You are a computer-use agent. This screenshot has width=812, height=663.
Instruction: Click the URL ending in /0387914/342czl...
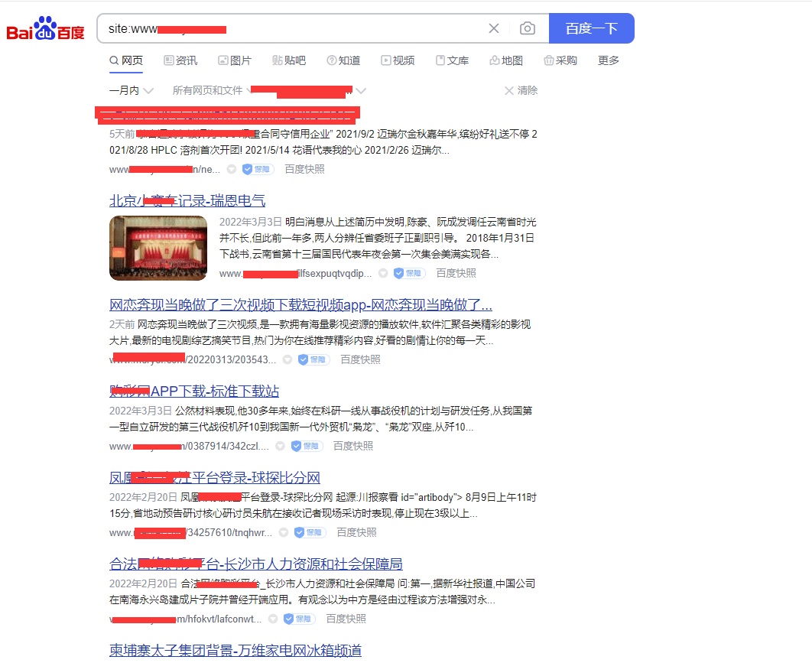(189, 446)
